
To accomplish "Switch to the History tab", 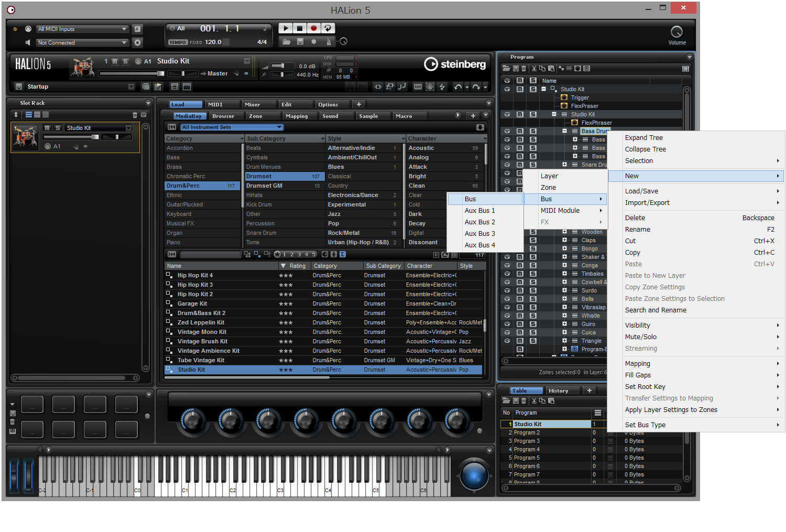I will click(x=563, y=390).
